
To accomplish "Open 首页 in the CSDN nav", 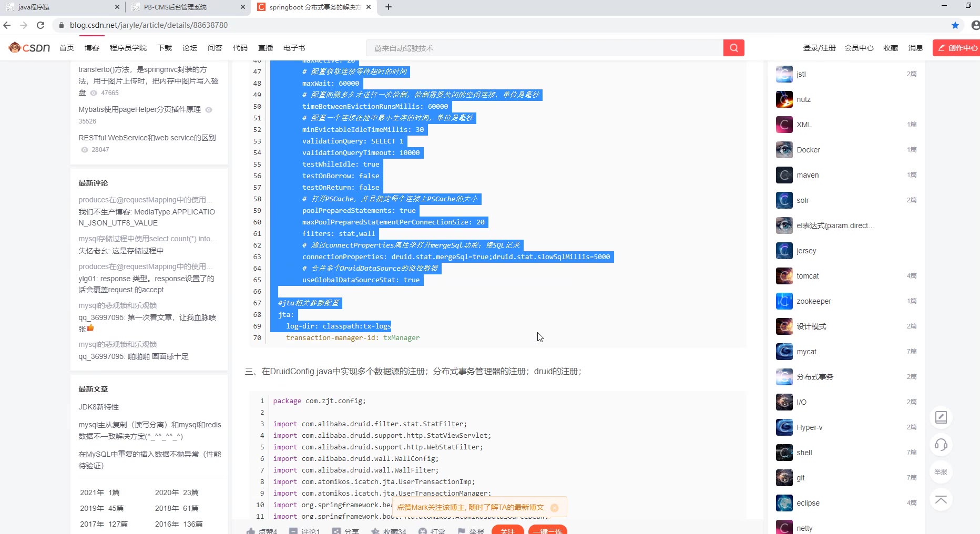I will tap(67, 48).
